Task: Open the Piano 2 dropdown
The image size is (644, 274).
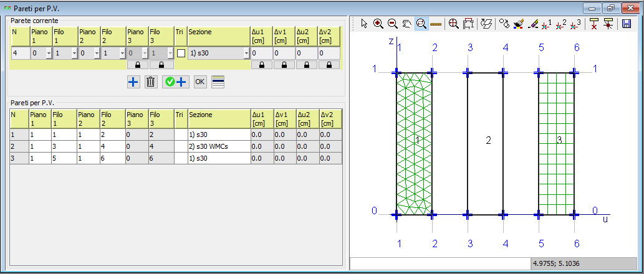Action: [97, 54]
